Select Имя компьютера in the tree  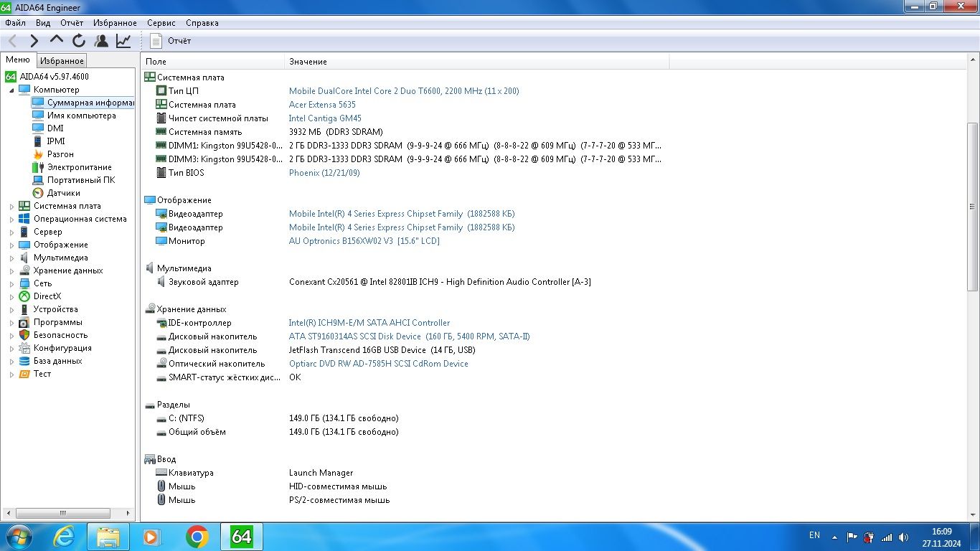click(81, 116)
